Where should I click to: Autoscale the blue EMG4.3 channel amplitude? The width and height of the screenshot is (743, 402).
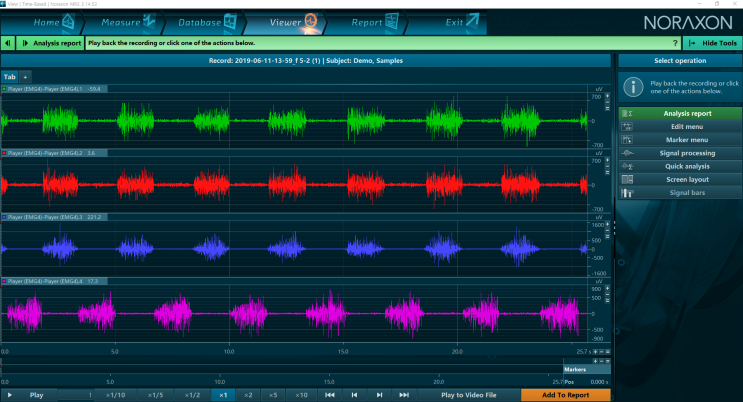point(607,237)
